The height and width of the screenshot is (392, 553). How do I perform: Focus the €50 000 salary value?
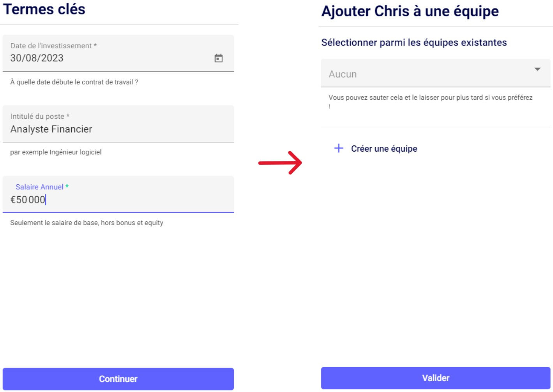(28, 200)
